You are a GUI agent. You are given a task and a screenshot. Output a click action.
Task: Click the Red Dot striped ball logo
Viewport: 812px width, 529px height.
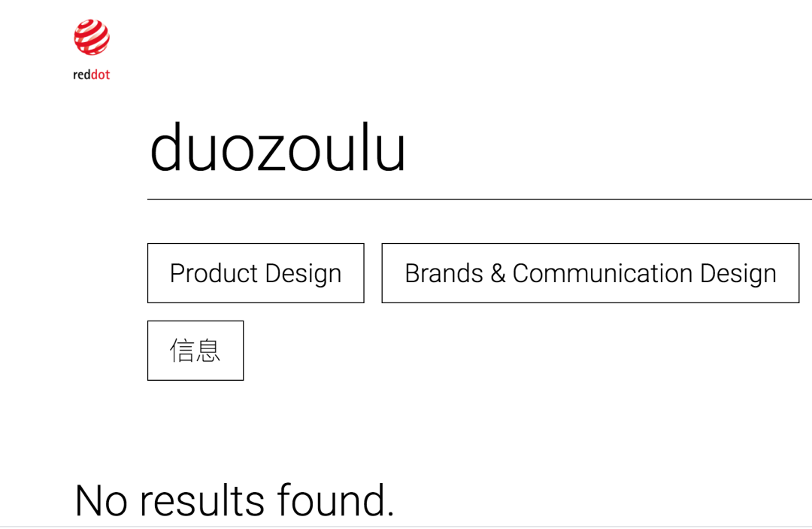coord(92,38)
